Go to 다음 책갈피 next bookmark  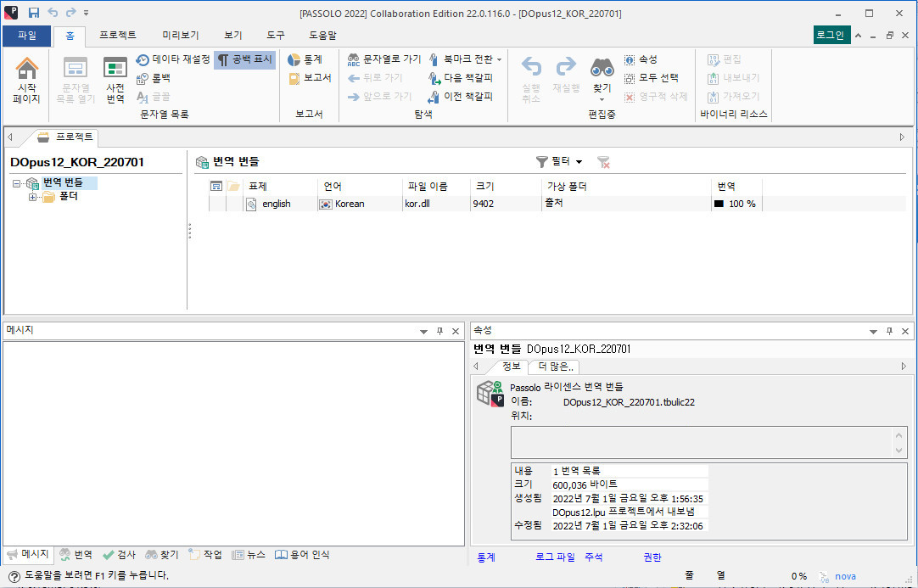pyautogui.click(x=461, y=78)
